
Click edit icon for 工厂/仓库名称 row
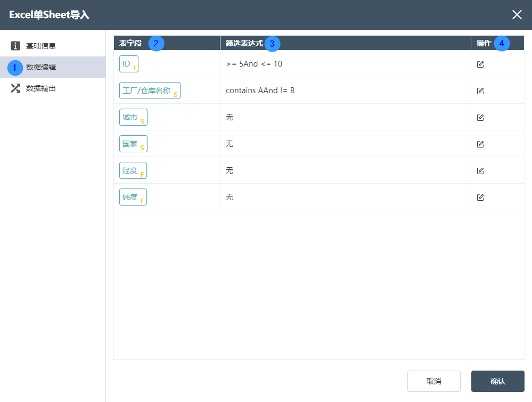coord(480,91)
